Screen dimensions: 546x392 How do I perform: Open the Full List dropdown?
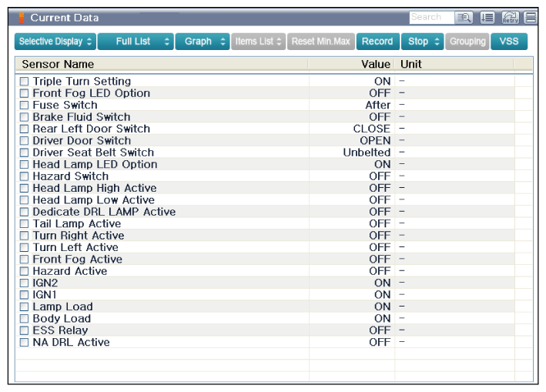tap(136, 42)
